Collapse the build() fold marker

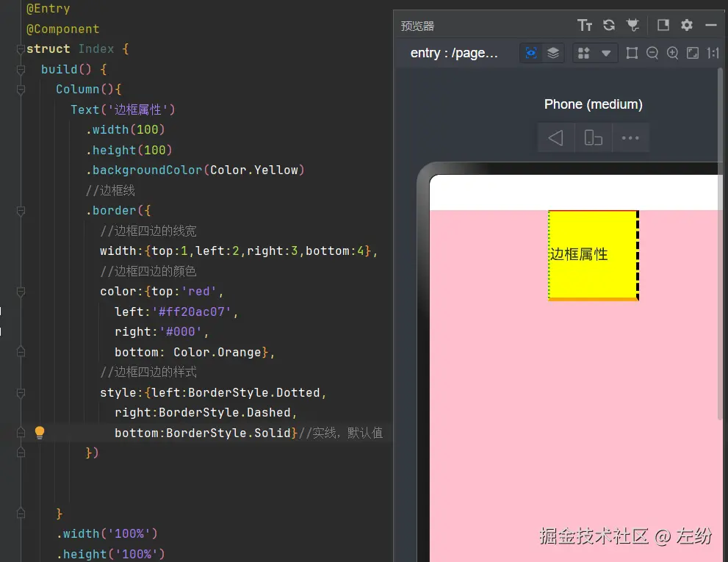(21, 69)
